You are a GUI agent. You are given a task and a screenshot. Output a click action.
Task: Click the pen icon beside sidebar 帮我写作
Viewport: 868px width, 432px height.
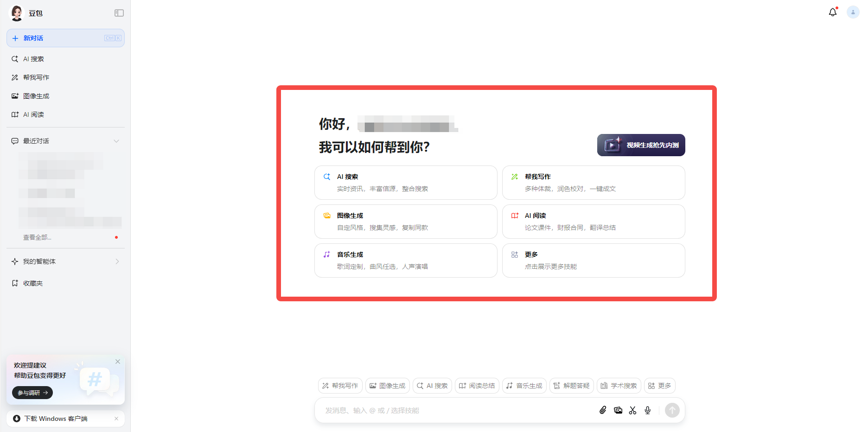pos(15,77)
